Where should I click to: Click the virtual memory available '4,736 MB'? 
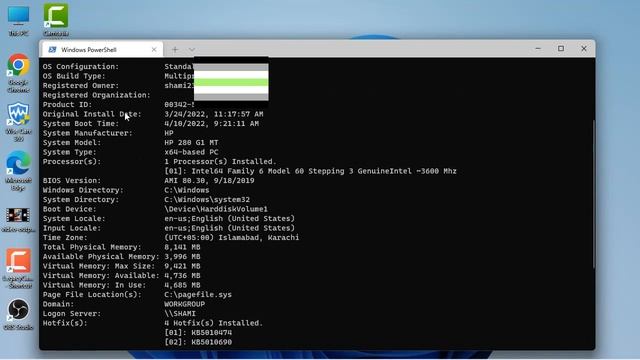pos(182,276)
